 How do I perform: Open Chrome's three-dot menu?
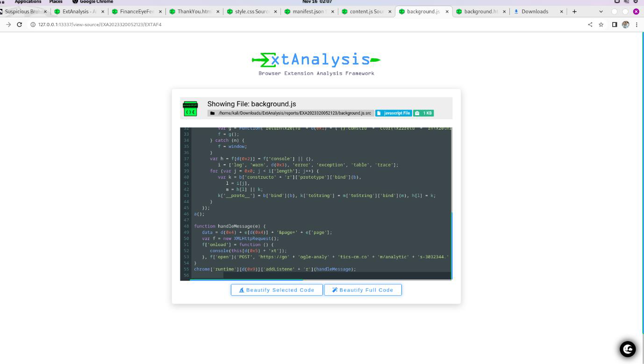(x=636, y=25)
